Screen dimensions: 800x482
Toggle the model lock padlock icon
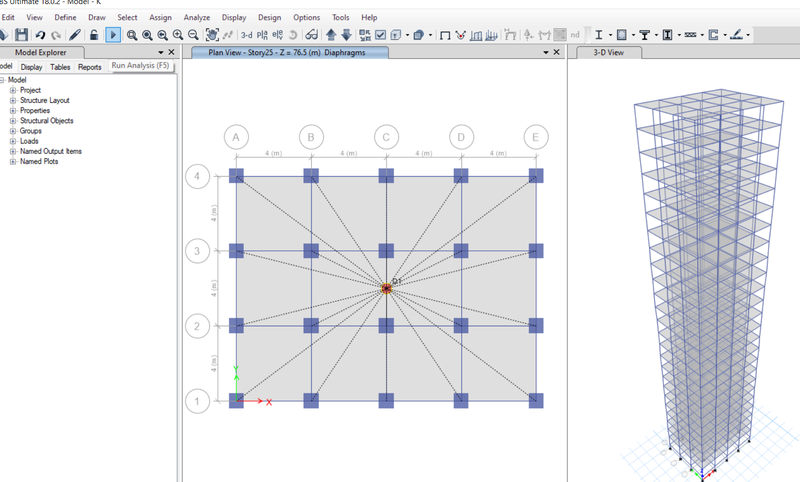coord(94,35)
